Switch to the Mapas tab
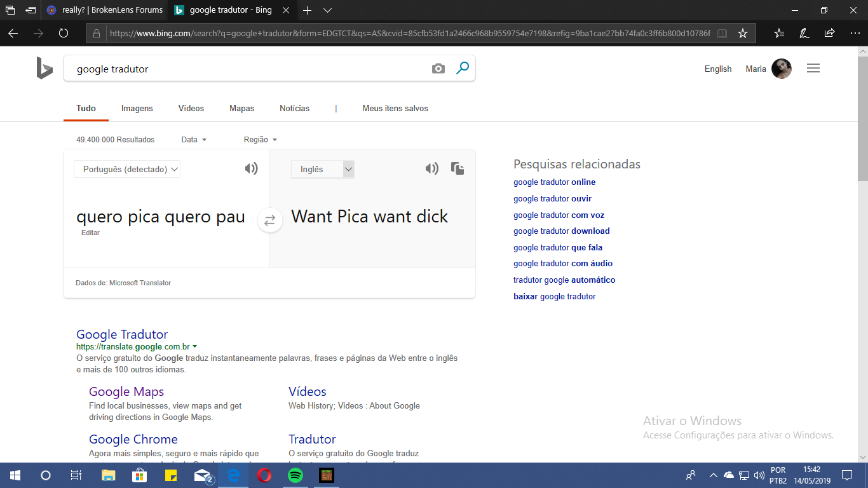Viewport: 868px width, 488px height. click(241, 109)
